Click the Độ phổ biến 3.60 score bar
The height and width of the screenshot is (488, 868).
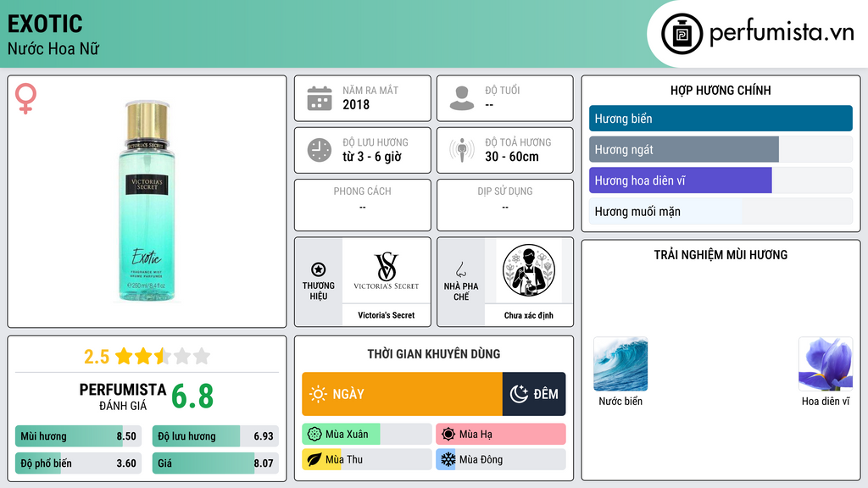click(x=78, y=463)
